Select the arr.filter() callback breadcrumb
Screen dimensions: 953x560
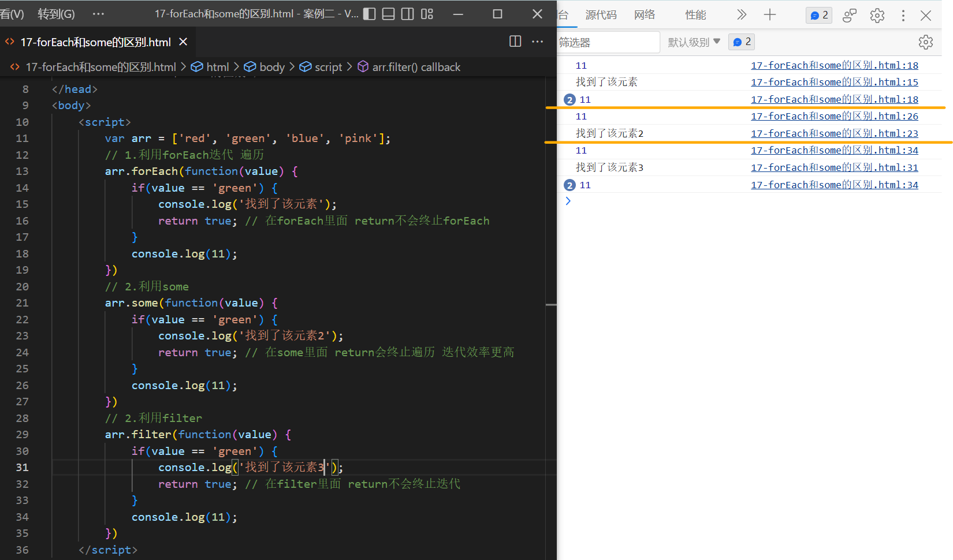coord(416,67)
